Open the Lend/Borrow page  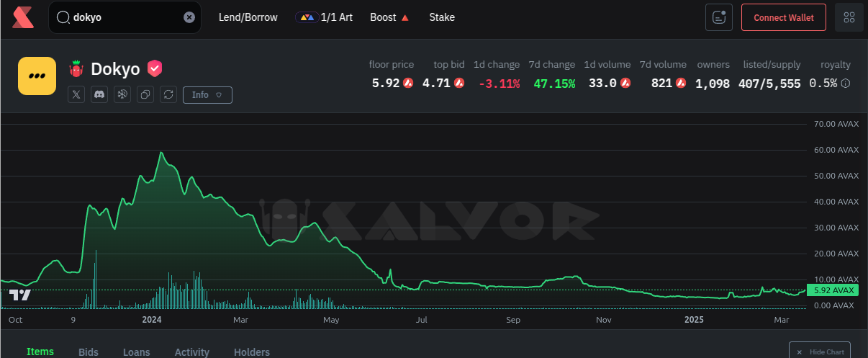[248, 17]
